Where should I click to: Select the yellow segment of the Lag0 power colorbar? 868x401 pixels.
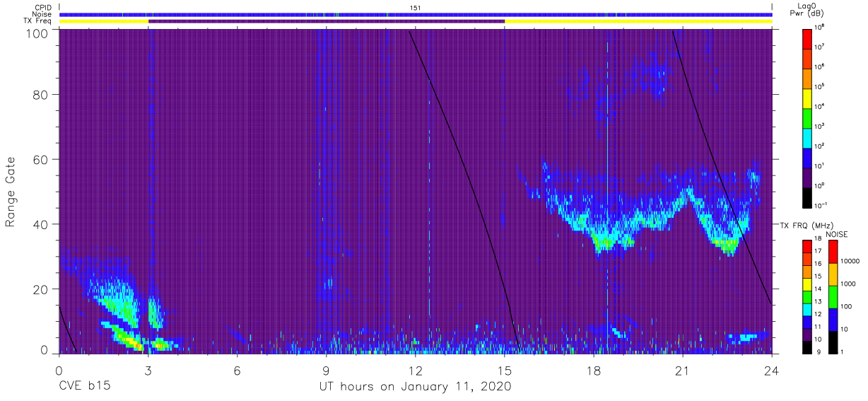(x=807, y=98)
